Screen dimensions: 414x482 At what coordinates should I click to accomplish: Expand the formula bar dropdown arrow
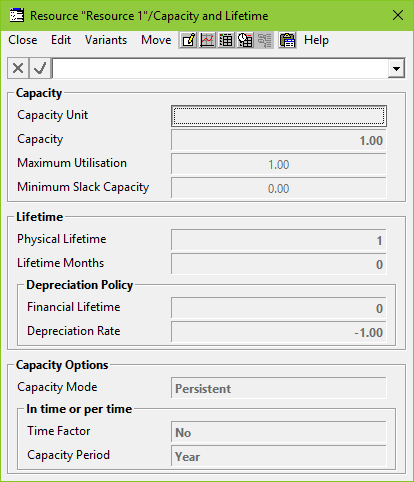(x=396, y=69)
